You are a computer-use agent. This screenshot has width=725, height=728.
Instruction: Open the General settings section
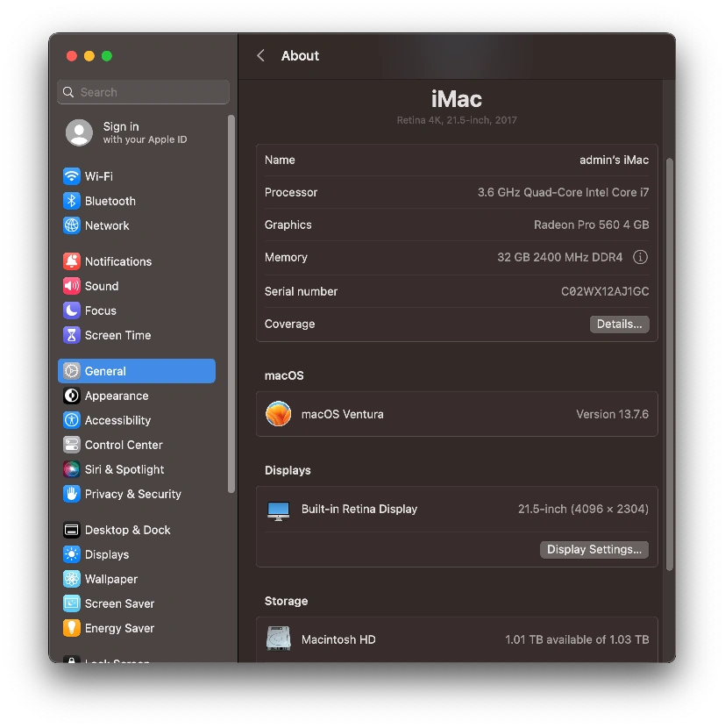(136, 371)
